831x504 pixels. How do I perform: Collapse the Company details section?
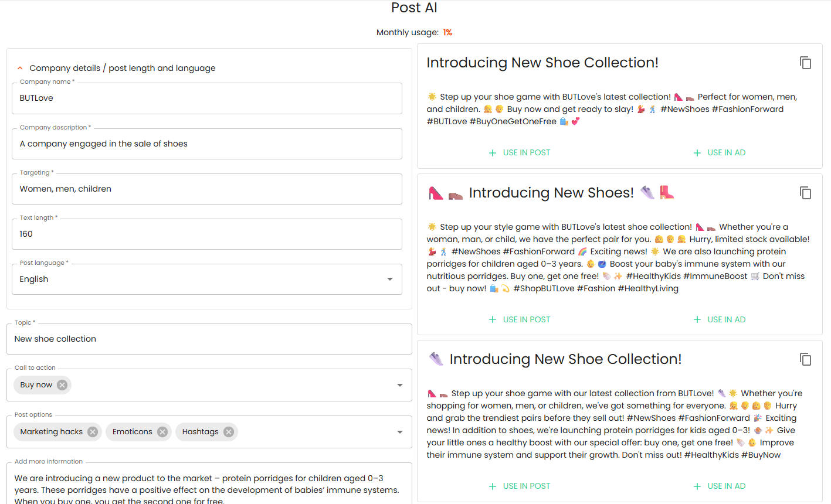point(20,68)
